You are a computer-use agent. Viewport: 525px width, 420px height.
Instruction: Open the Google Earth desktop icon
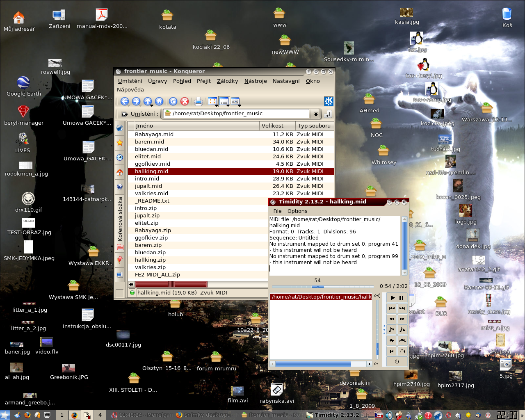click(x=23, y=86)
